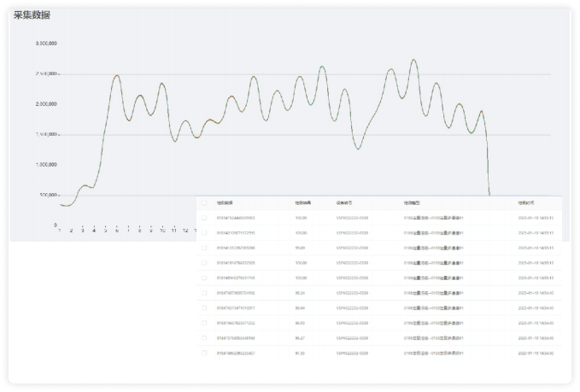
Task: Check the row with value 96.24
Action: (x=203, y=293)
